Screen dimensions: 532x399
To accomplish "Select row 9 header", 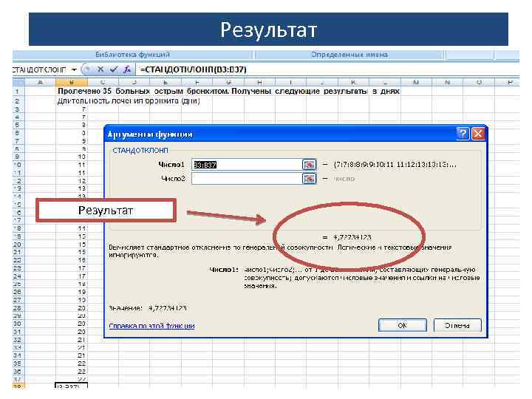I will [x=17, y=157].
